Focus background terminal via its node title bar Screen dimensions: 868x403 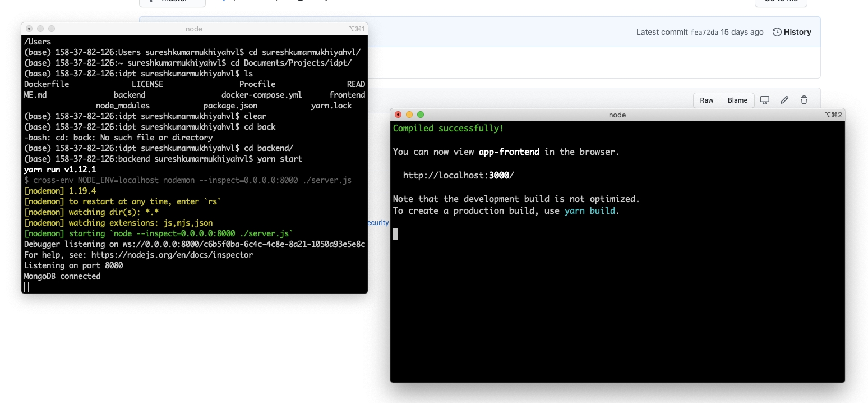click(x=194, y=29)
